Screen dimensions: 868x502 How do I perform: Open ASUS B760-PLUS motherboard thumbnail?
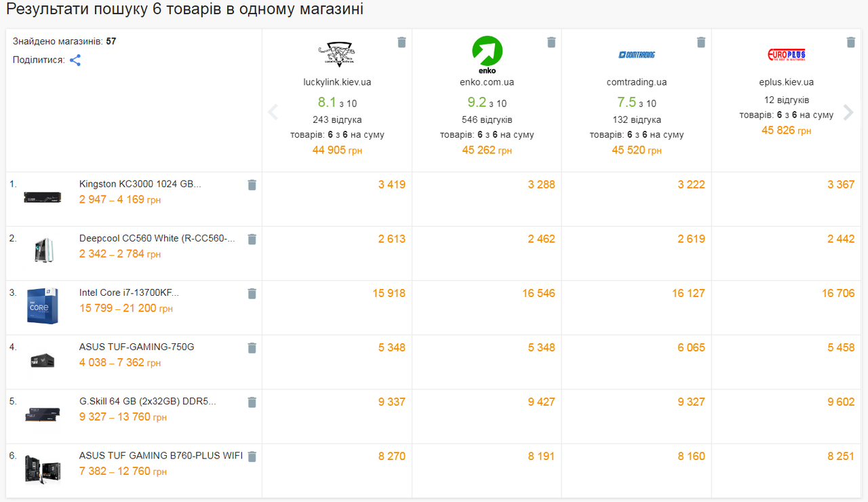click(x=43, y=468)
